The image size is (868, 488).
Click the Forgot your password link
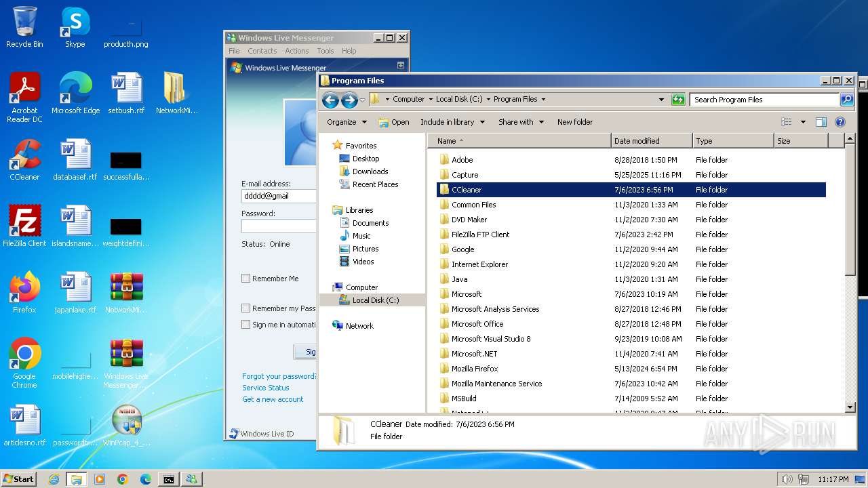coord(279,376)
